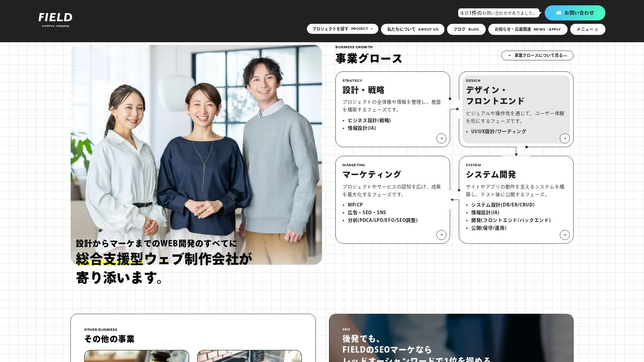This screenshot has width=644, height=362.
Task: Click 情報設計(IA) in the システム開発 card
Action: [485, 213]
